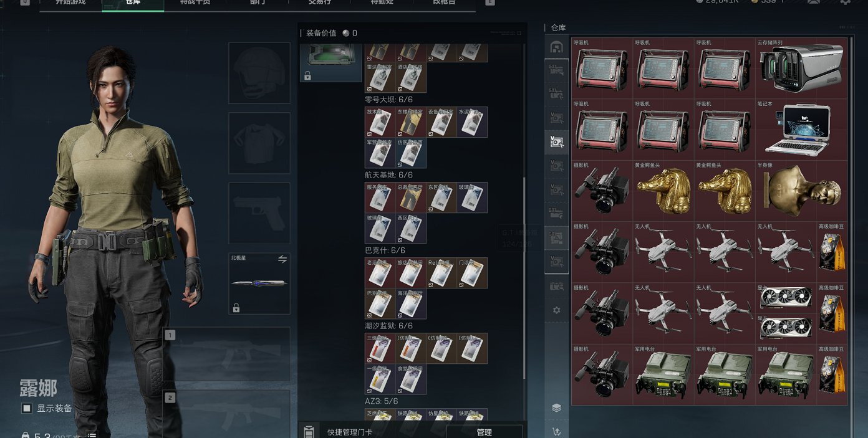868x438 pixels.
Task: Click the 装备价值 label
Action: pyautogui.click(x=321, y=33)
